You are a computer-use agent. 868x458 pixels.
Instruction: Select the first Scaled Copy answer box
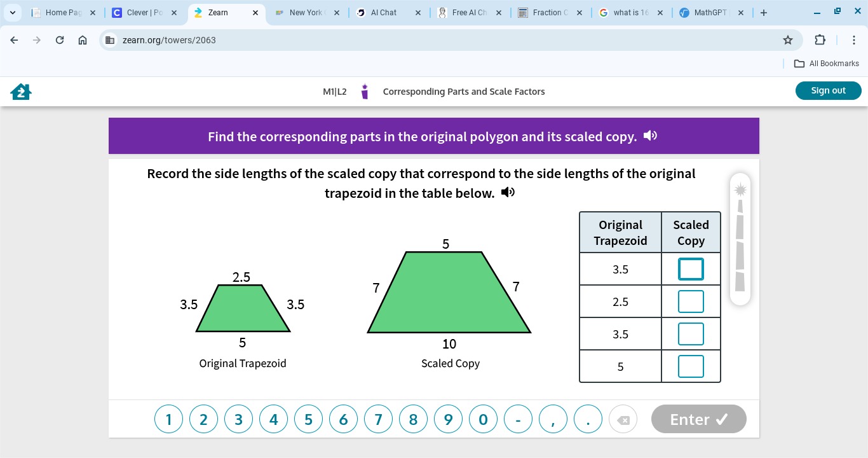tap(691, 269)
